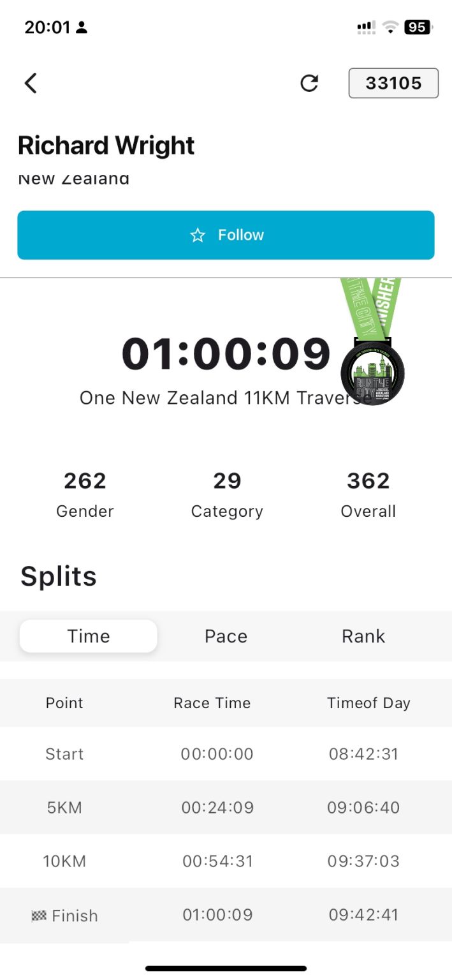This screenshot has height=980, width=452.
Task: Switch splits to Pace view
Action: point(226,636)
